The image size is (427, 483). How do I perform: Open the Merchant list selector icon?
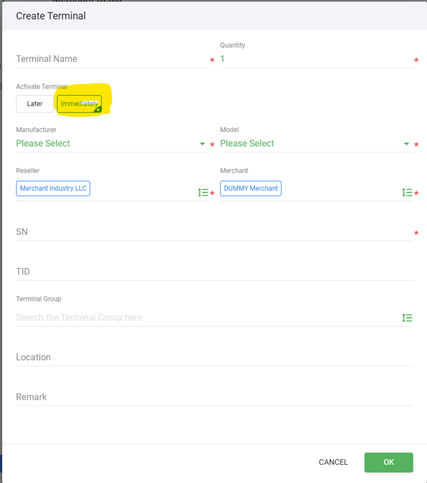[x=407, y=192]
